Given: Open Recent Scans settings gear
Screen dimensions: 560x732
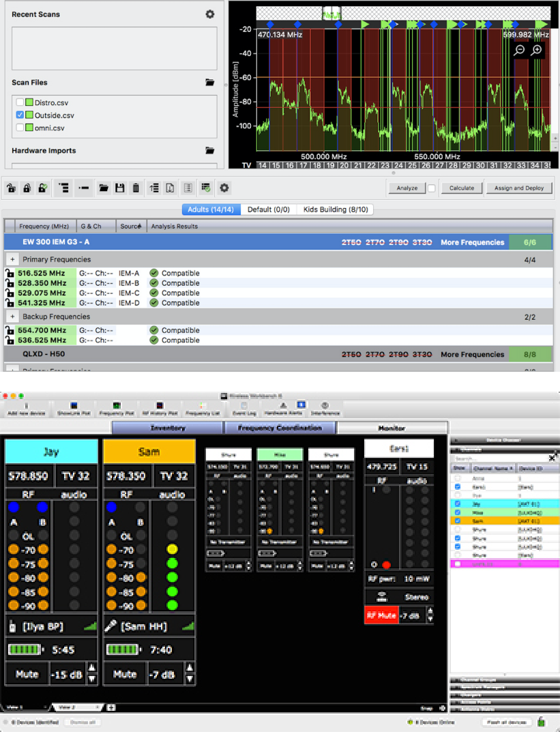Looking at the screenshot, I should 210,14.
